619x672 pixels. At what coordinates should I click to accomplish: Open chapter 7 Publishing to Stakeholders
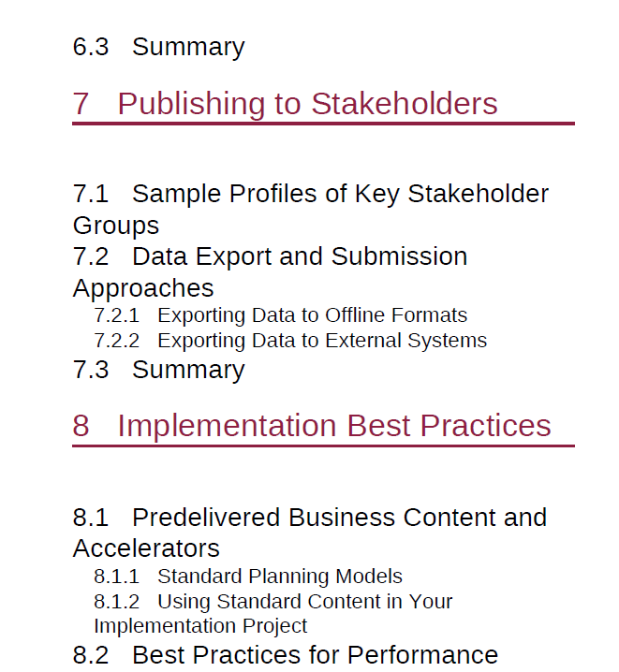tap(285, 104)
